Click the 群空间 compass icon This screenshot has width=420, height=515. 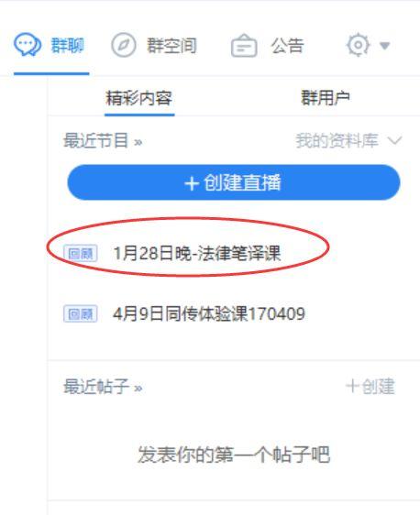click(123, 45)
